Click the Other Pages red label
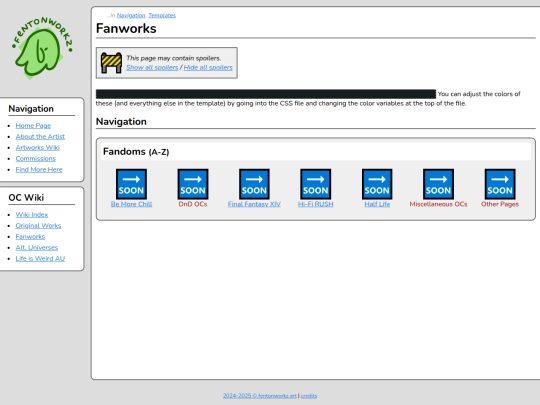 click(500, 204)
